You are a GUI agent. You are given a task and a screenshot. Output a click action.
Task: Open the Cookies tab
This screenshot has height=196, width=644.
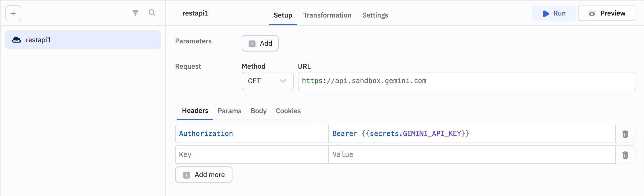click(288, 111)
